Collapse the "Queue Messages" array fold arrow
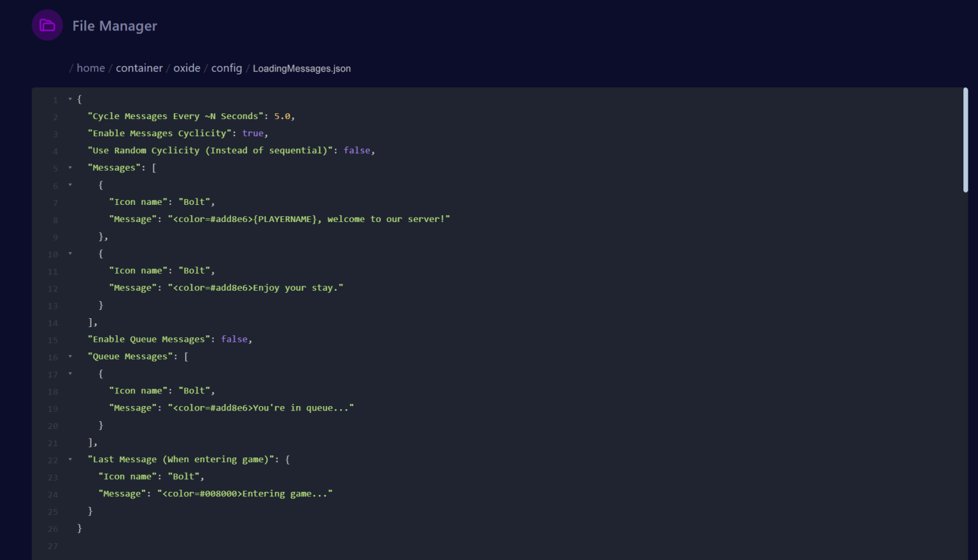978x560 pixels. coord(70,357)
